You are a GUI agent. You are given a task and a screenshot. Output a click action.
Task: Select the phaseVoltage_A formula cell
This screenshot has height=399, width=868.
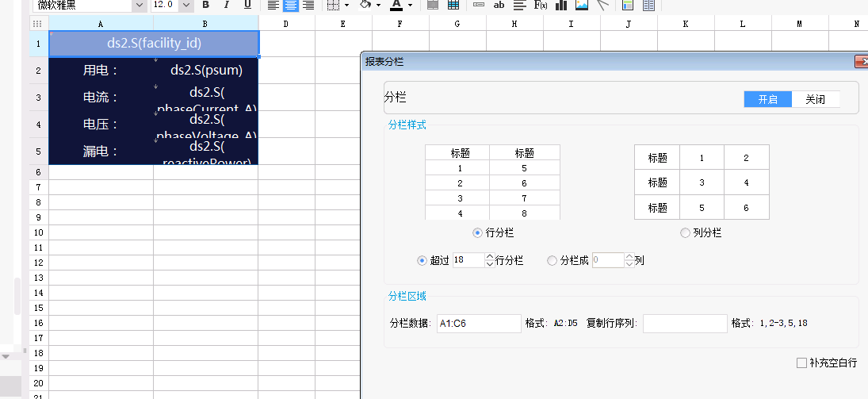[x=206, y=125]
